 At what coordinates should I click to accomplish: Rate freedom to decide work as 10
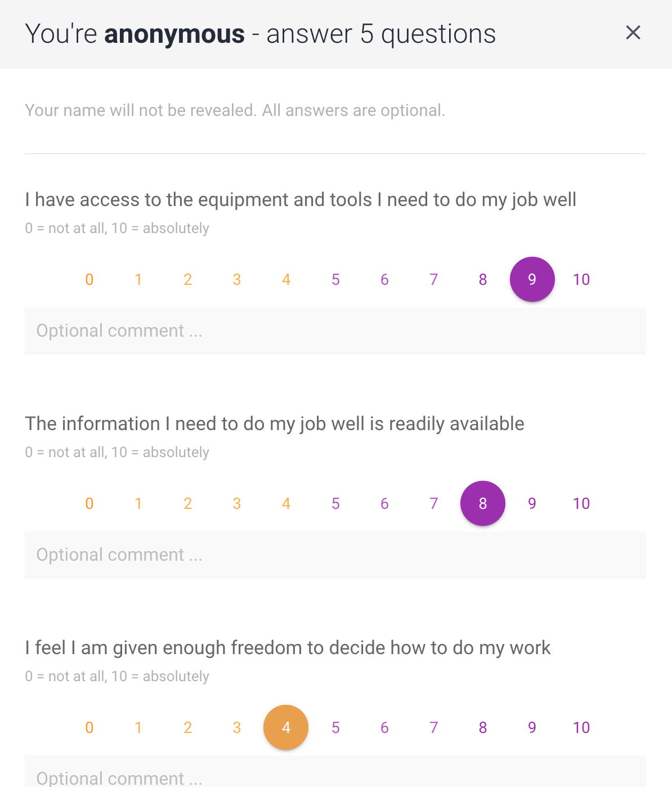click(581, 727)
